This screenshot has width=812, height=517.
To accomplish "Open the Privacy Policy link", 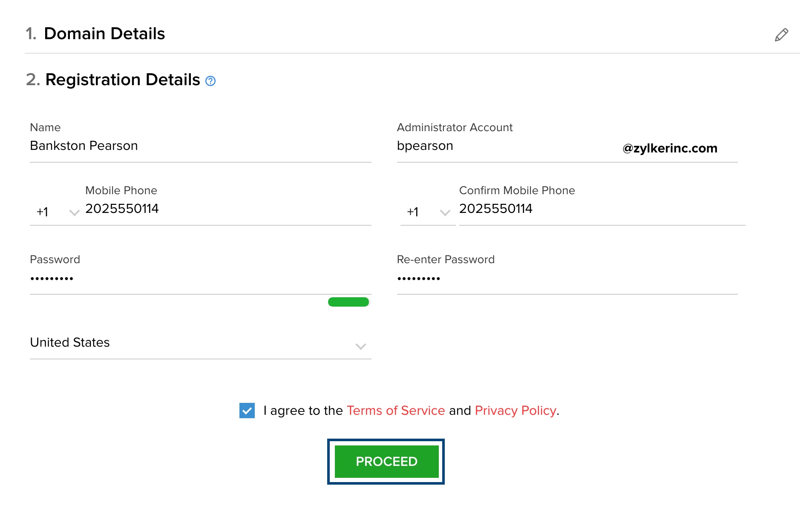I will [515, 411].
